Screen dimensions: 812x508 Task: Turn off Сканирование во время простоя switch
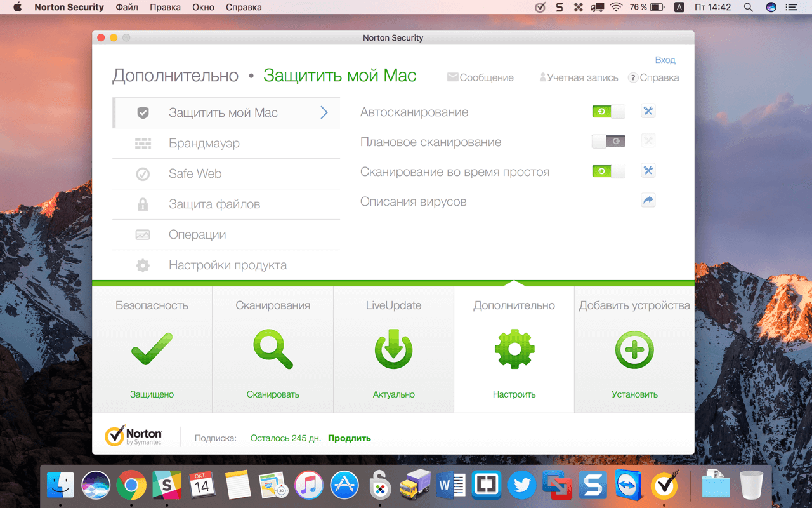pos(608,171)
